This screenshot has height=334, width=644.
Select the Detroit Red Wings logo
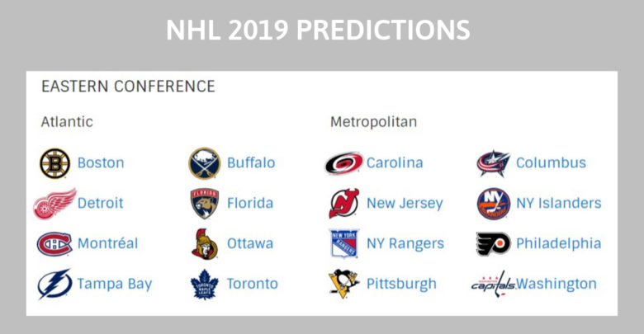tap(54, 204)
